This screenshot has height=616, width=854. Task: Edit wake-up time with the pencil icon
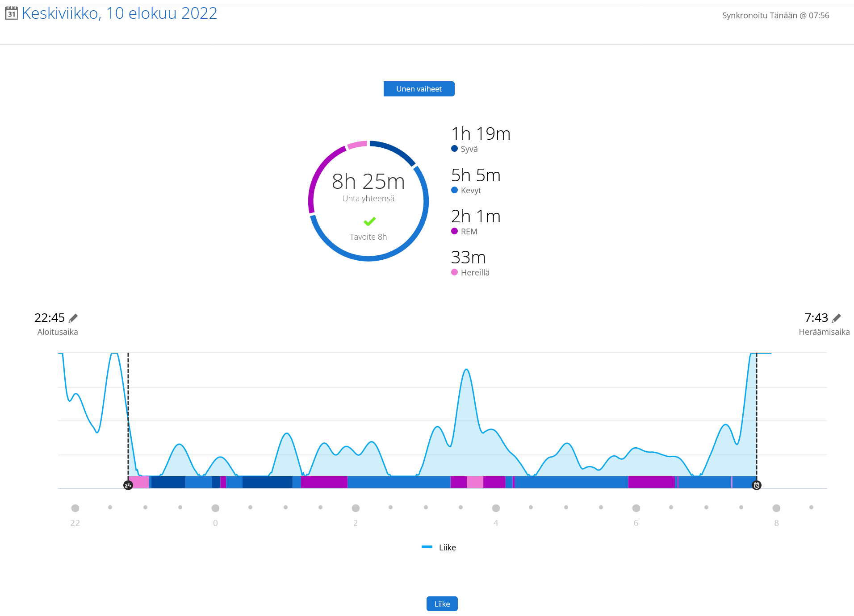836,318
